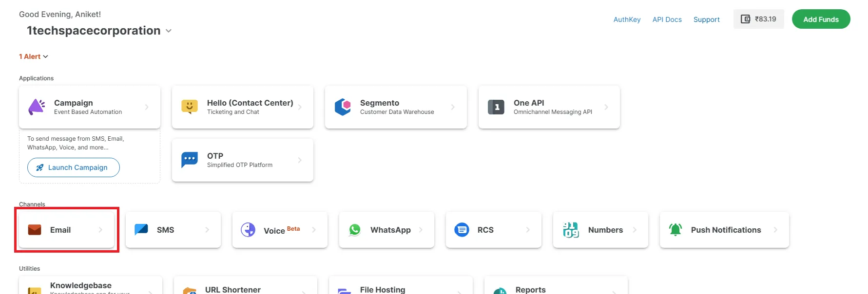Click the Voice channel icon

[248, 230]
